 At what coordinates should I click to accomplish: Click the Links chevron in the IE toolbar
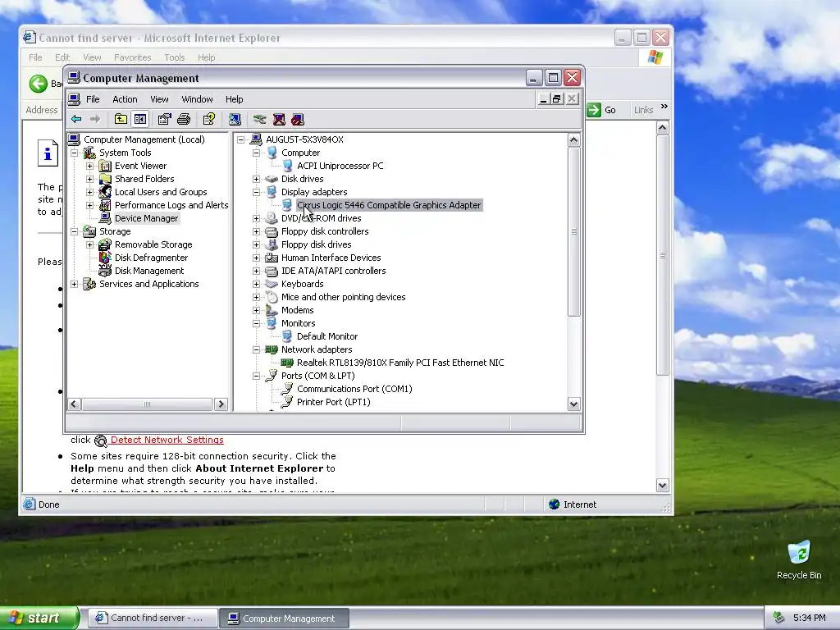(x=664, y=107)
